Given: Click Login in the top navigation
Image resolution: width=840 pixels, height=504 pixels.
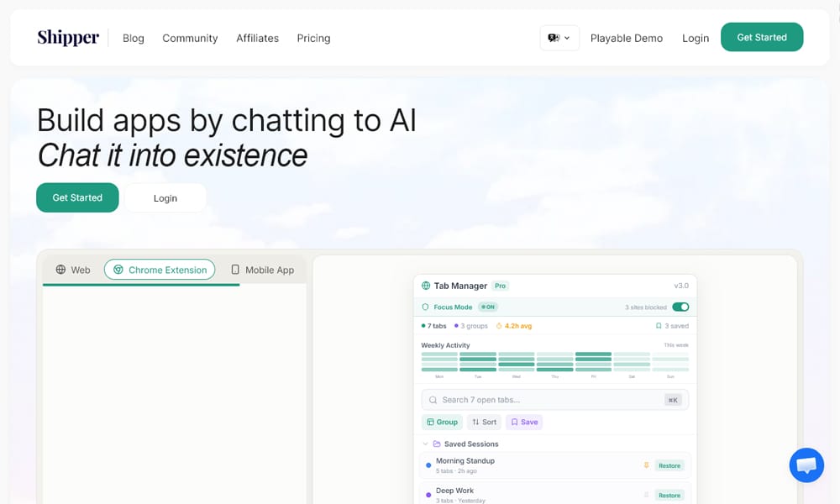Looking at the screenshot, I should [696, 38].
